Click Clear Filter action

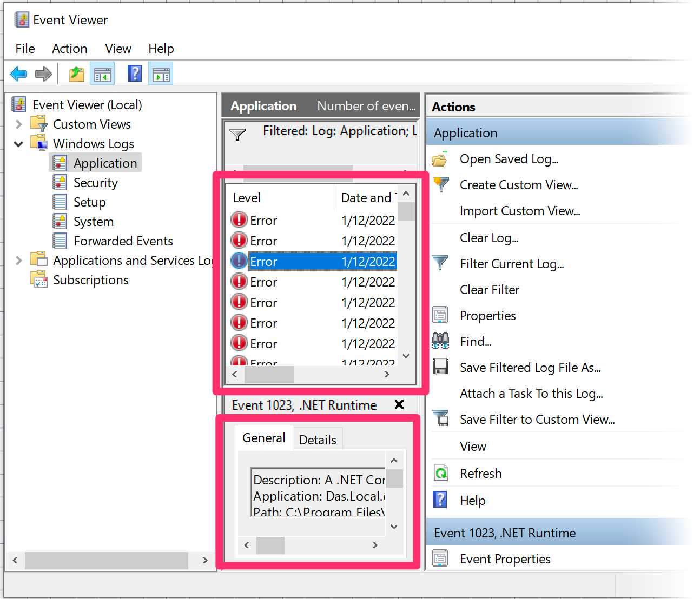point(490,290)
